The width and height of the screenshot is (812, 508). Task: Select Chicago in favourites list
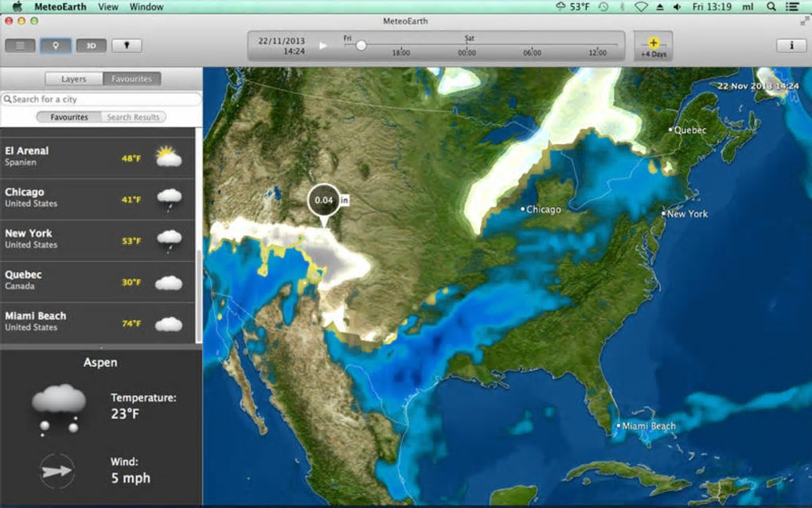point(97,199)
